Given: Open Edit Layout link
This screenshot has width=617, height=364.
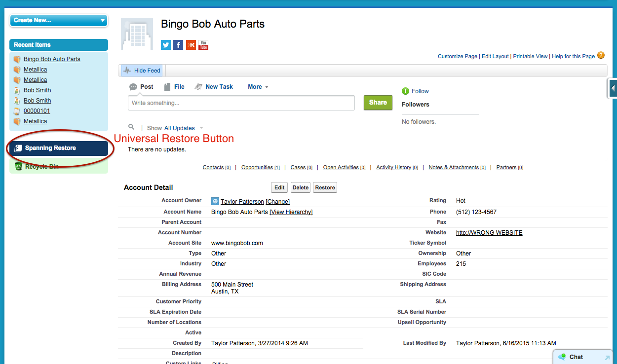Looking at the screenshot, I should (x=495, y=56).
